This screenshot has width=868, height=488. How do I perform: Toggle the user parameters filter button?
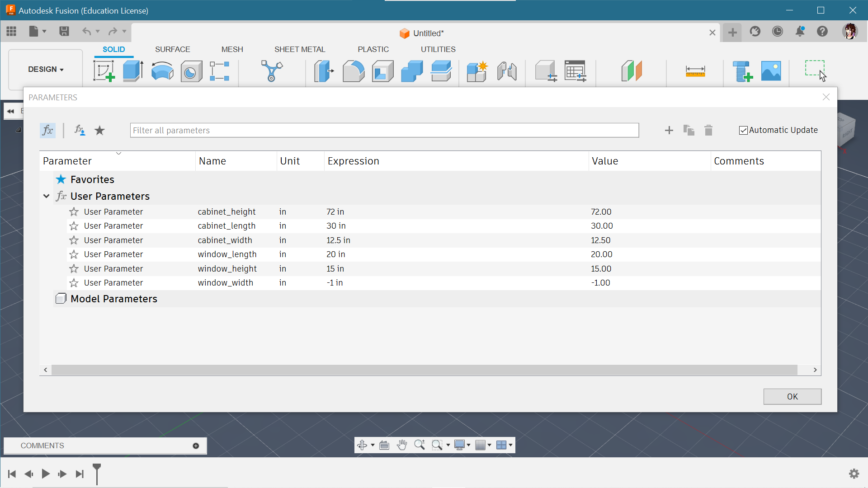tap(80, 131)
